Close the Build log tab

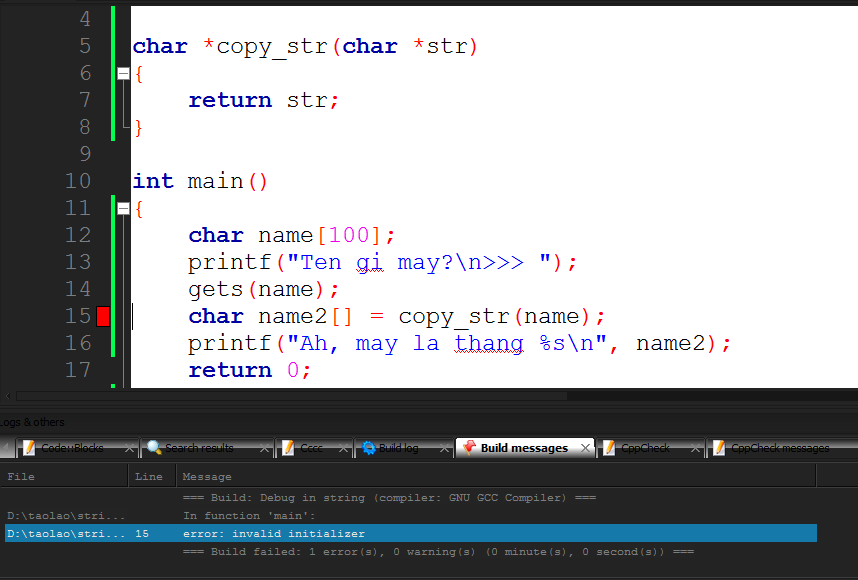click(x=444, y=449)
